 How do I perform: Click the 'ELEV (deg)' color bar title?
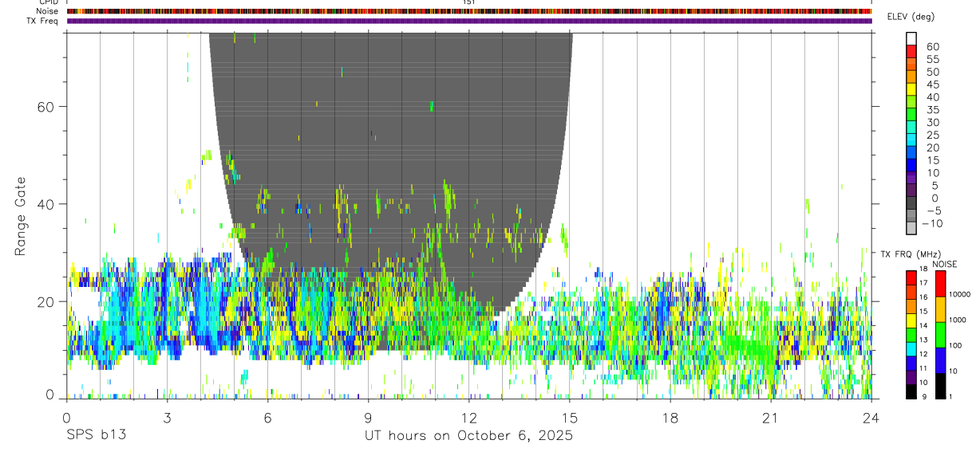click(911, 17)
